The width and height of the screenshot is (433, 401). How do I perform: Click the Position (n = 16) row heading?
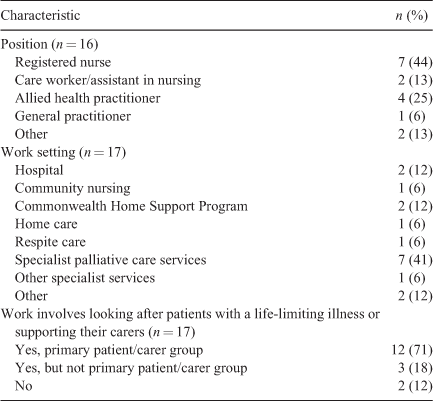tap(49, 44)
